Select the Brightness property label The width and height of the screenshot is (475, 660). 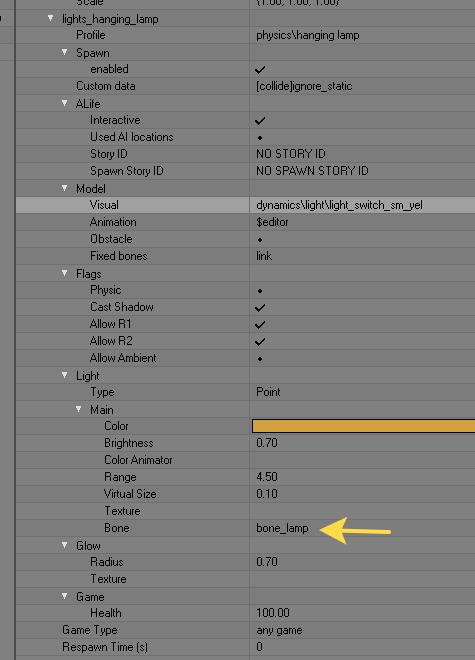pyautogui.click(x=129, y=443)
